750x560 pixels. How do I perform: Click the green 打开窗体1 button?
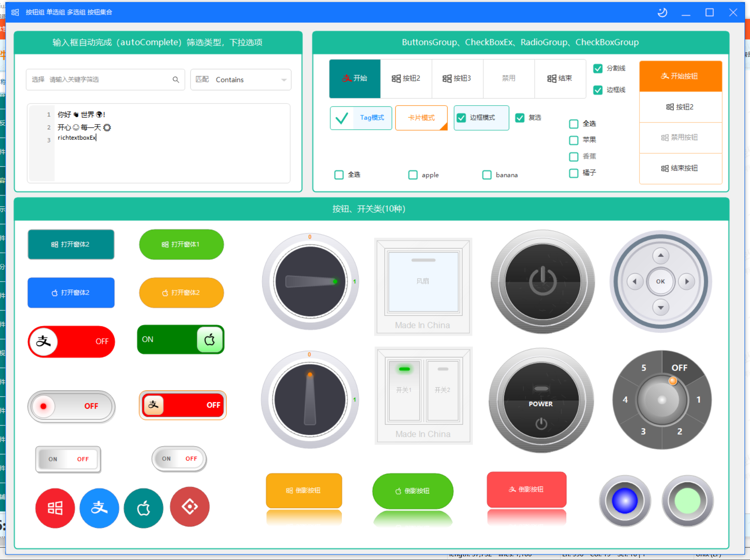(182, 244)
